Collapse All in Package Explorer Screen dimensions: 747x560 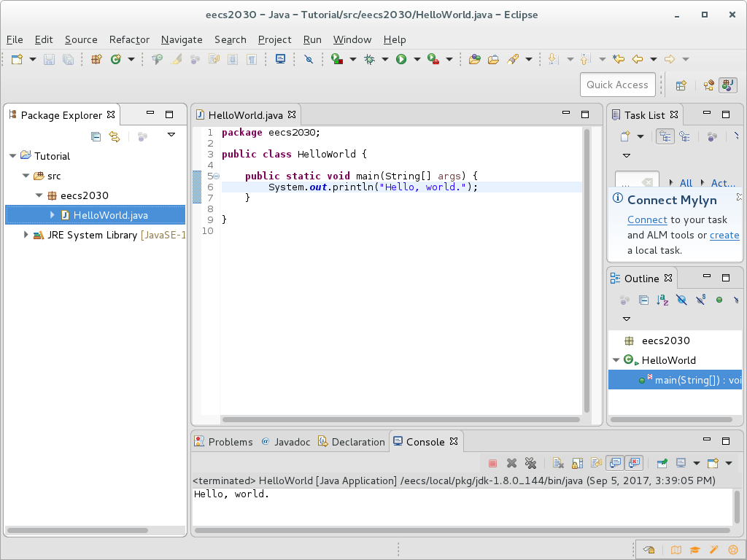coord(96,136)
